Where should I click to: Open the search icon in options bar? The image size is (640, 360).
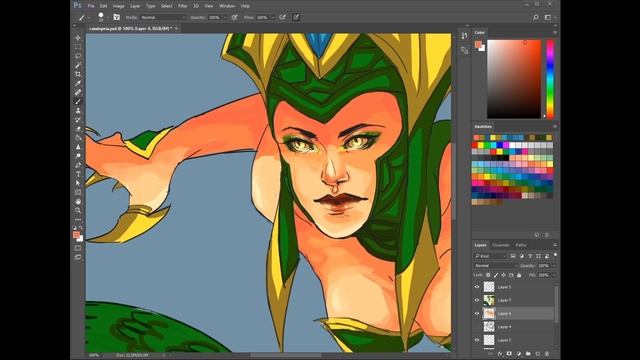[x=536, y=18]
